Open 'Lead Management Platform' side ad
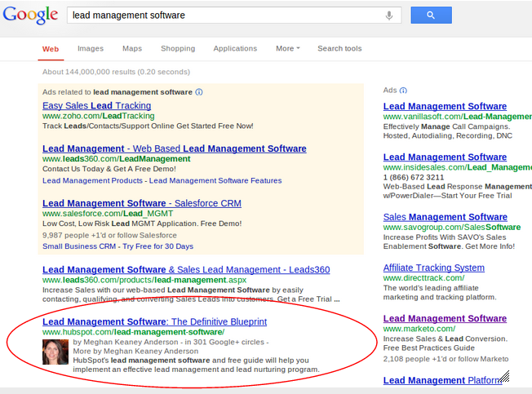This screenshot has height=394, width=532. point(443,380)
